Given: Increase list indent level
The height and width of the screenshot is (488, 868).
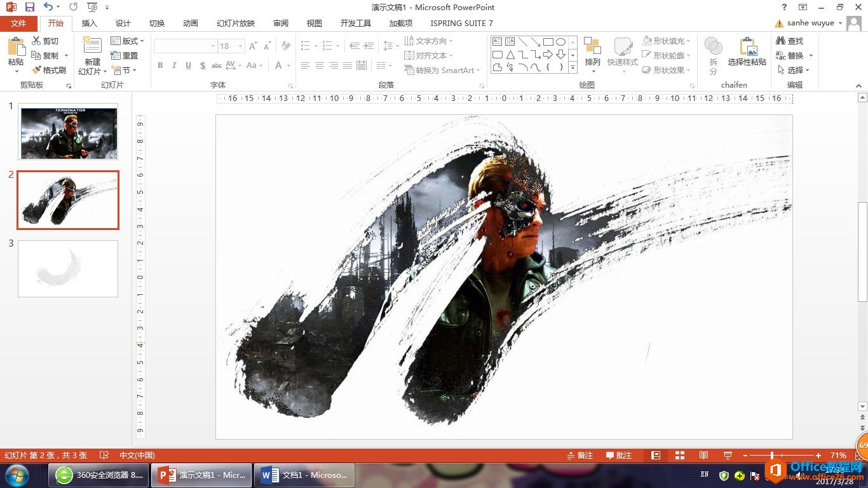Looking at the screenshot, I should [369, 46].
